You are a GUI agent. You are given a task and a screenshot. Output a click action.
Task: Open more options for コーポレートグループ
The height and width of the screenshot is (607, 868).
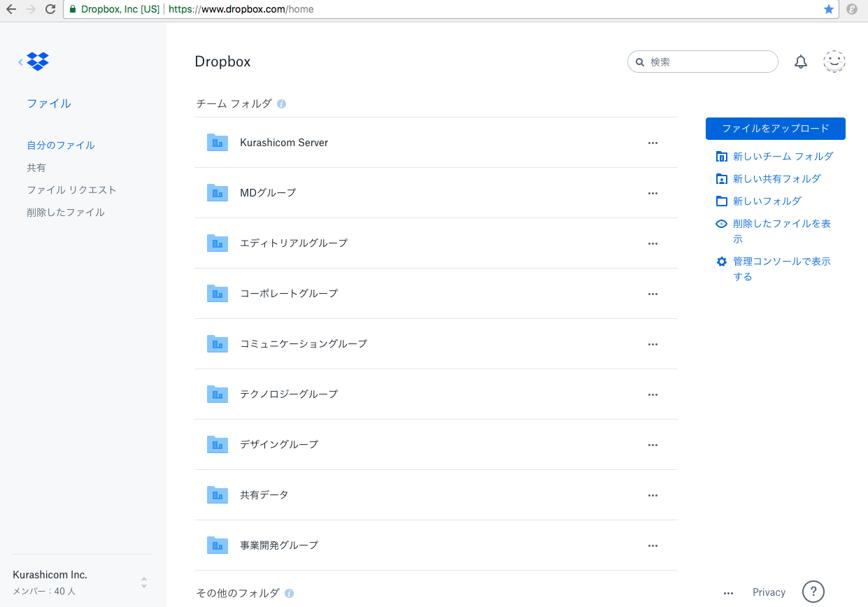tap(653, 294)
